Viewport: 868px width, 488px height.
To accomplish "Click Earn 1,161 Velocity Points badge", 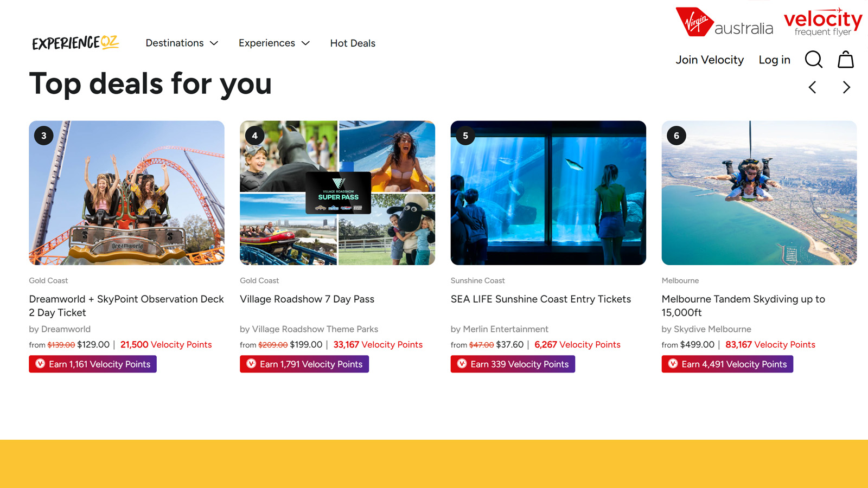I will coord(93,364).
